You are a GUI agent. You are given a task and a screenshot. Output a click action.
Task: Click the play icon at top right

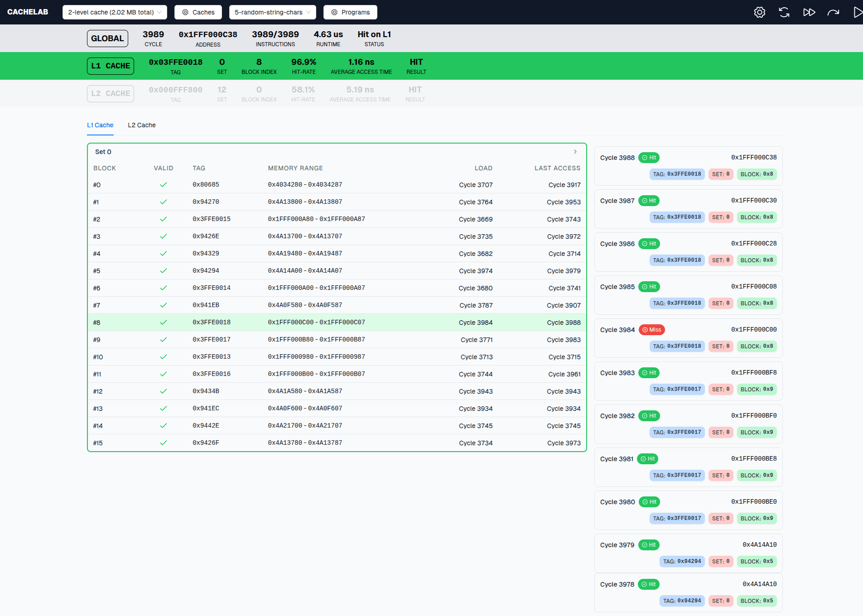(858, 12)
